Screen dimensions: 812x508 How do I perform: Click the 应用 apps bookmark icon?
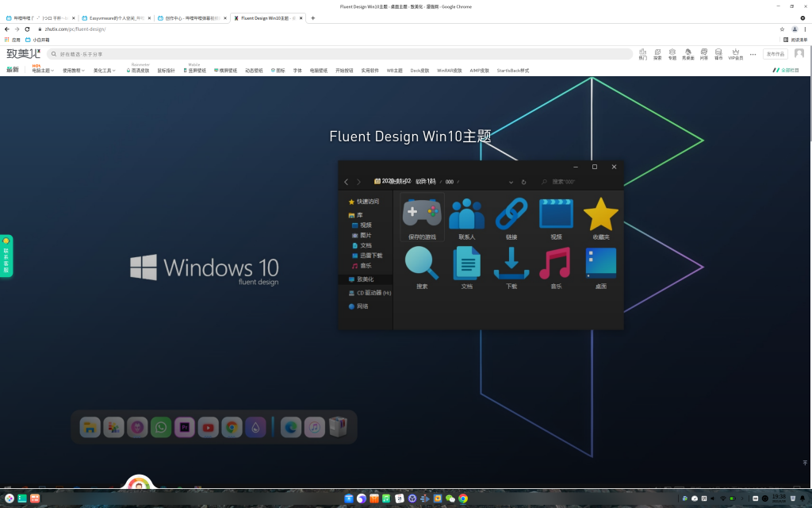pos(13,40)
